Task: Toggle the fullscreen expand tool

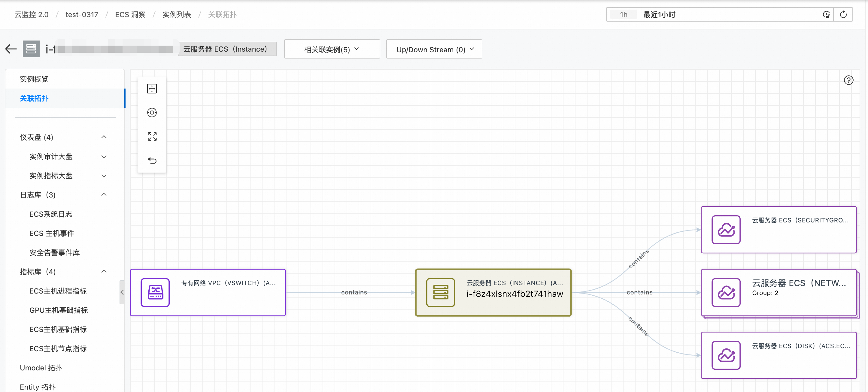Action: [x=152, y=136]
